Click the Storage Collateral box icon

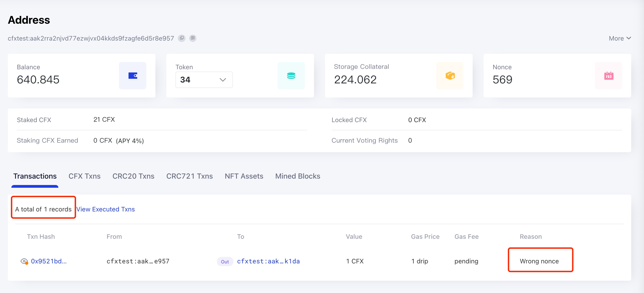click(450, 75)
